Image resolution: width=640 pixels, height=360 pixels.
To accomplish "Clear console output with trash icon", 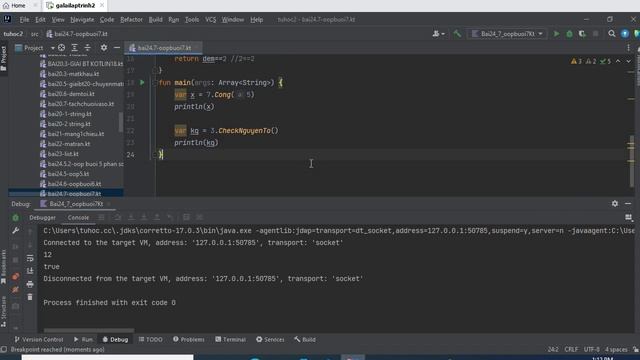I will coord(30,297).
